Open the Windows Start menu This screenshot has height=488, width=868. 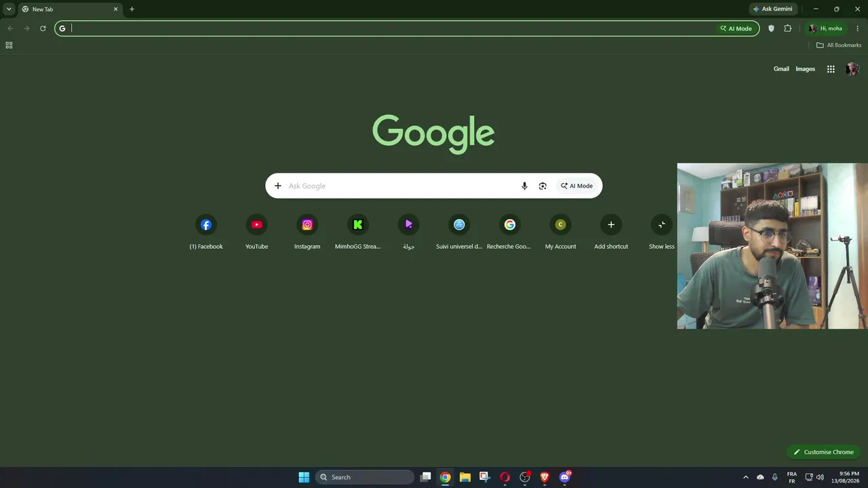pos(304,477)
